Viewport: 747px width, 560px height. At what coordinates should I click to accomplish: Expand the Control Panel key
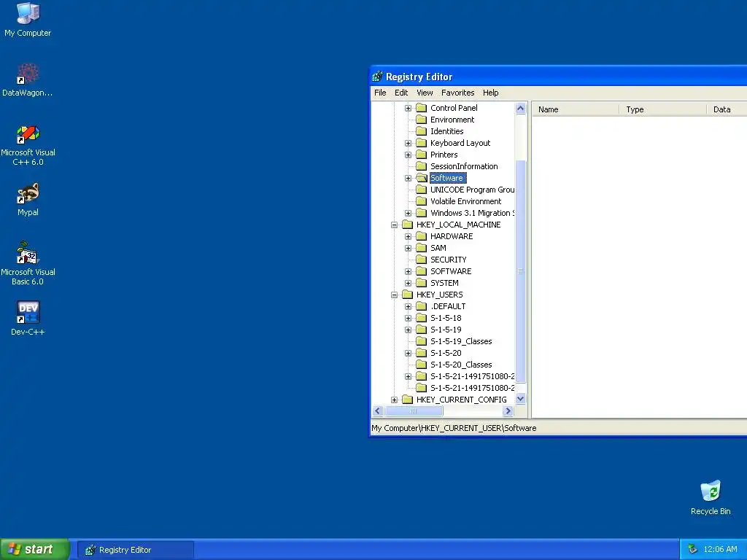pyautogui.click(x=409, y=108)
